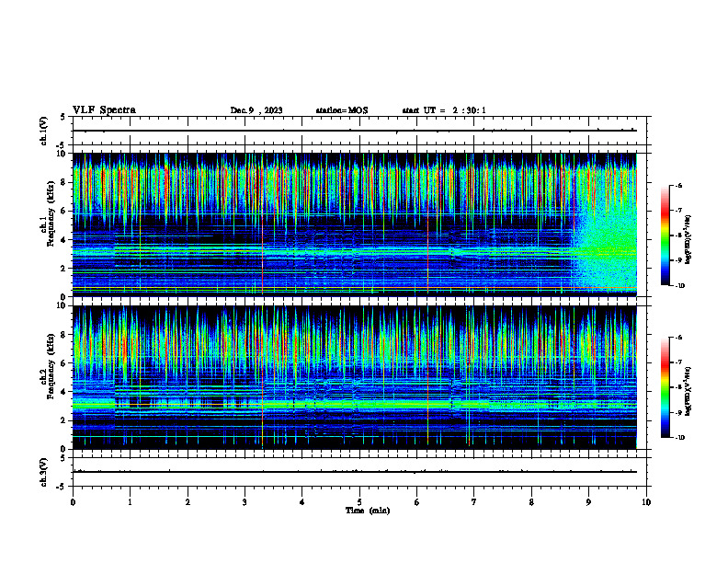Click the ch.3 voltage waveform trace
This screenshot has width=728, height=563.
pyautogui.click(x=355, y=472)
